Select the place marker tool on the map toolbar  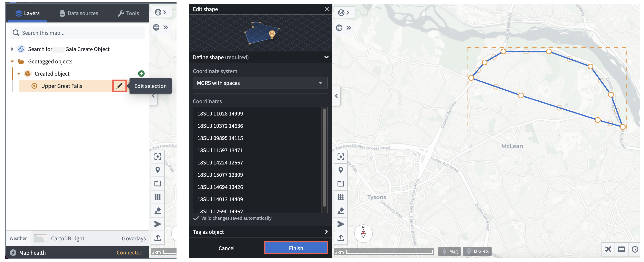[158, 170]
